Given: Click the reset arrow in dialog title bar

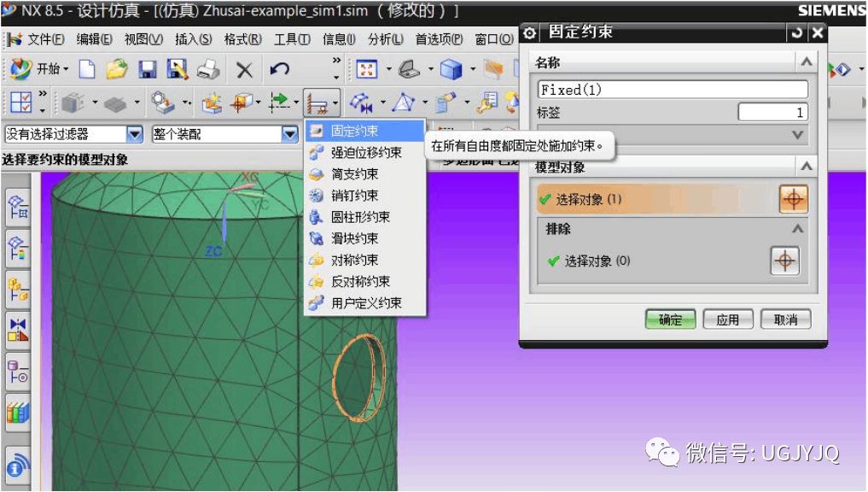Looking at the screenshot, I should pos(796,32).
